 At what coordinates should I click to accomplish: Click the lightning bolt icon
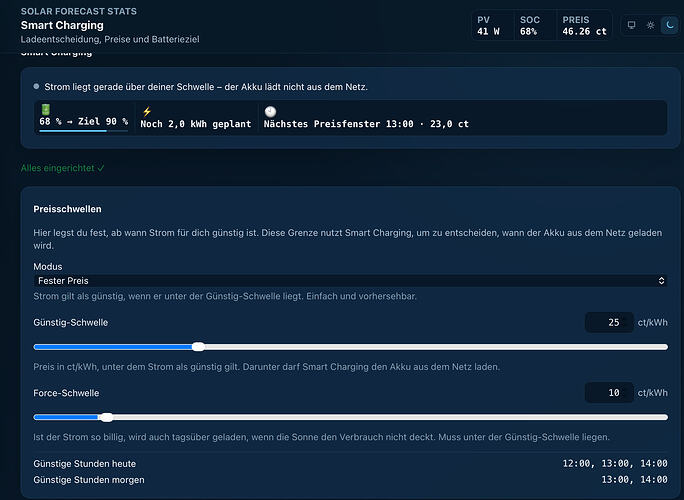click(x=147, y=112)
